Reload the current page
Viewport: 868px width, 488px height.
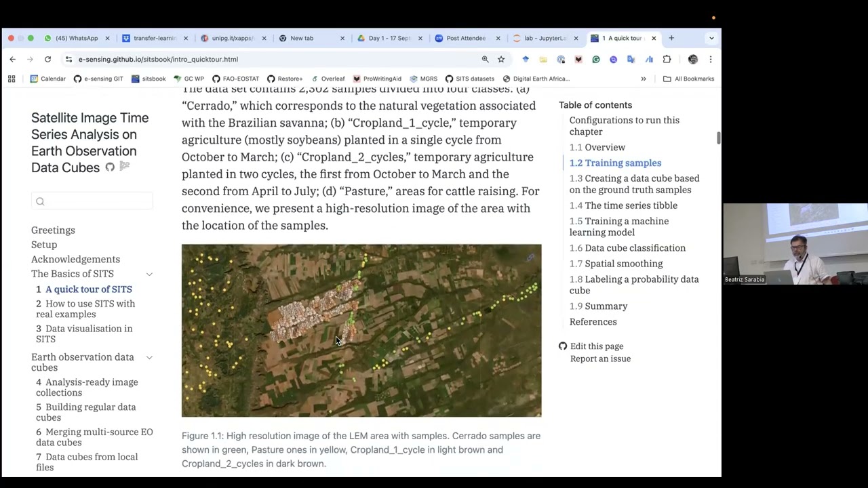(47, 60)
